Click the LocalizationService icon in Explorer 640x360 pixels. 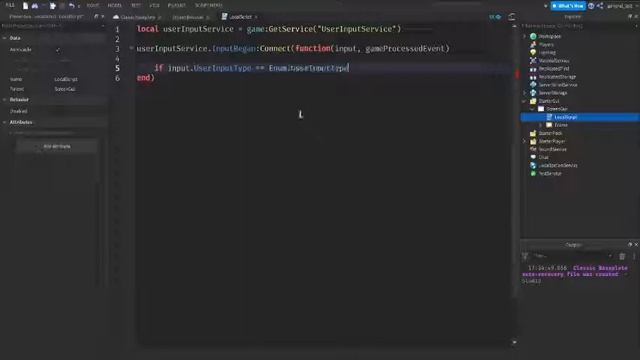tap(533, 165)
